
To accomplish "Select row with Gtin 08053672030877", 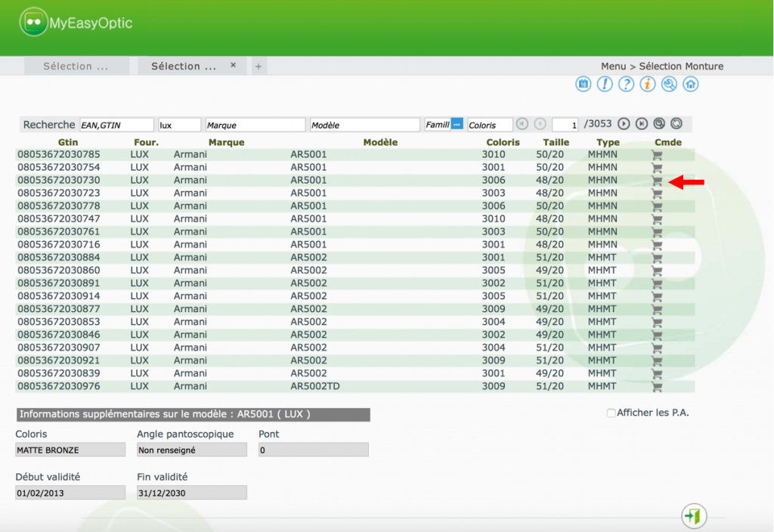I will (x=355, y=309).
